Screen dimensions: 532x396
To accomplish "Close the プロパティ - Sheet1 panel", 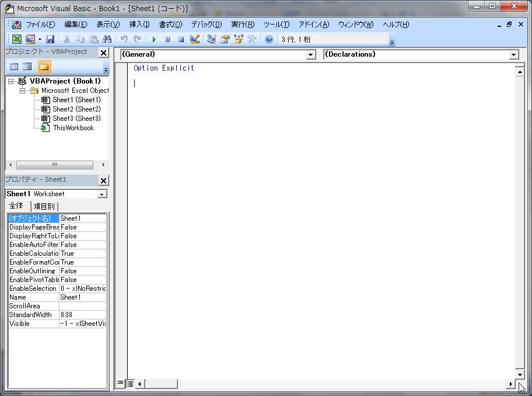I will point(103,180).
